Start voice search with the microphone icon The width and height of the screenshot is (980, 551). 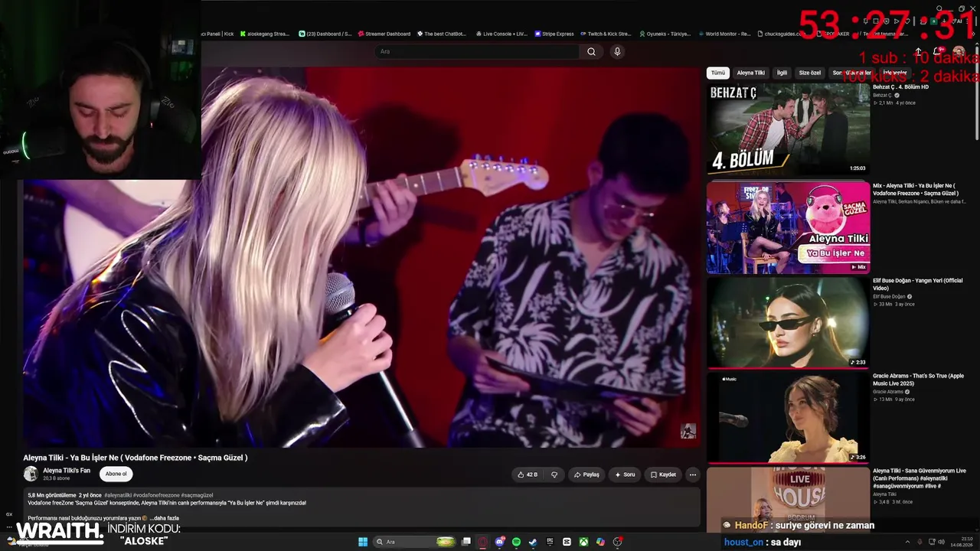click(617, 51)
